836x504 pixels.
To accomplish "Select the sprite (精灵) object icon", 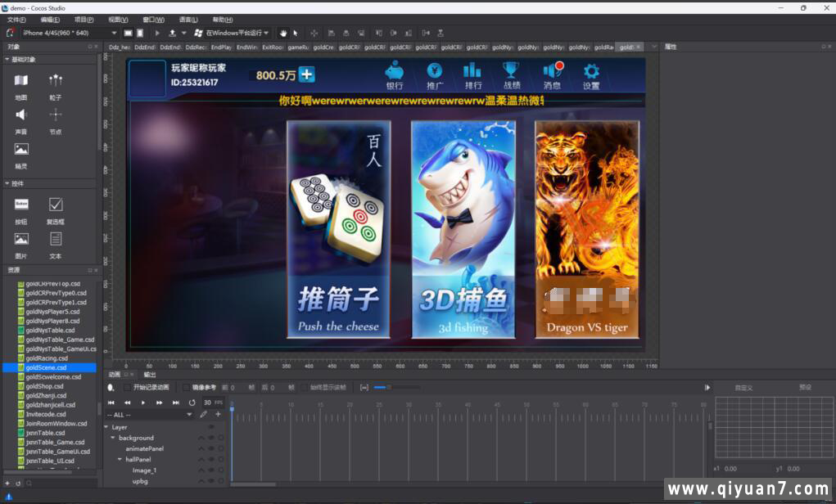I will (x=20, y=149).
